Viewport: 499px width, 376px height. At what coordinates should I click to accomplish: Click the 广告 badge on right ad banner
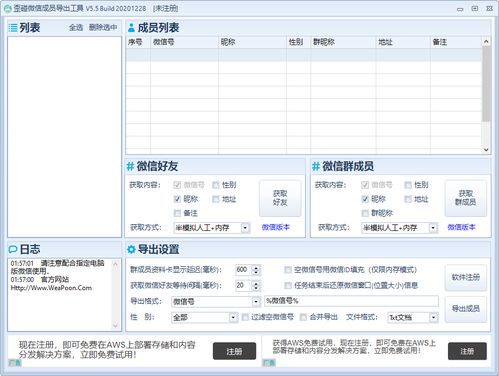click(x=269, y=363)
